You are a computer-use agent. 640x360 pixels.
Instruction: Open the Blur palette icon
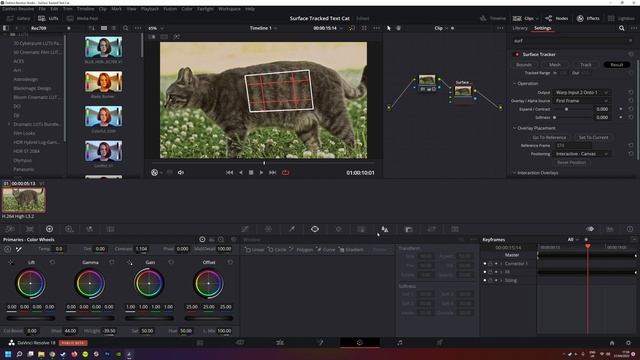point(384,229)
